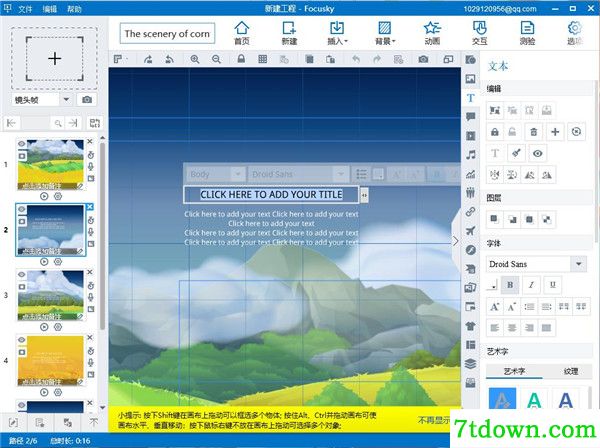Toggle Bold in the 字体 panel
Image resolution: width=600 pixels, height=448 pixels.
coord(510,285)
